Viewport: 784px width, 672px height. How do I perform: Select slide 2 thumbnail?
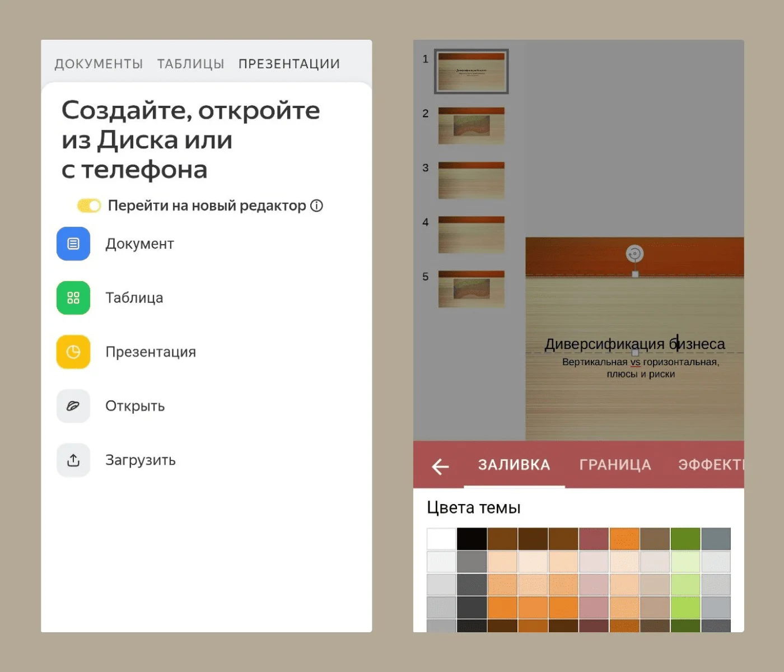pos(472,126)
